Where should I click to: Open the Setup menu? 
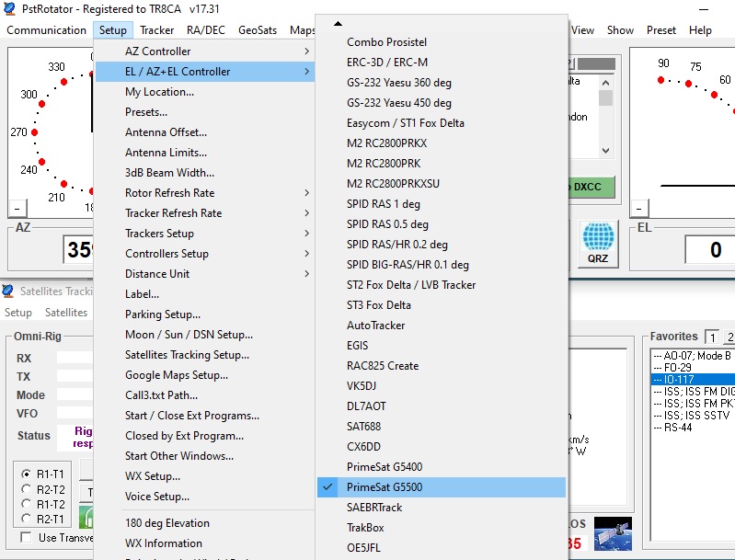pos(113,30)
